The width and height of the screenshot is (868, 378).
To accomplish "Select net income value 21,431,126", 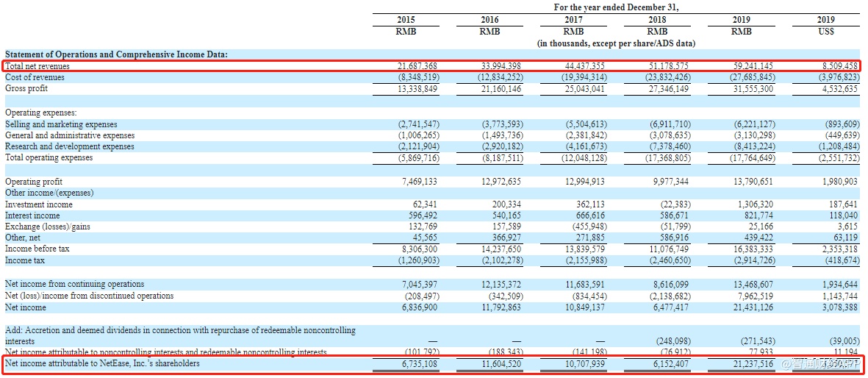I will coord(748,307).
